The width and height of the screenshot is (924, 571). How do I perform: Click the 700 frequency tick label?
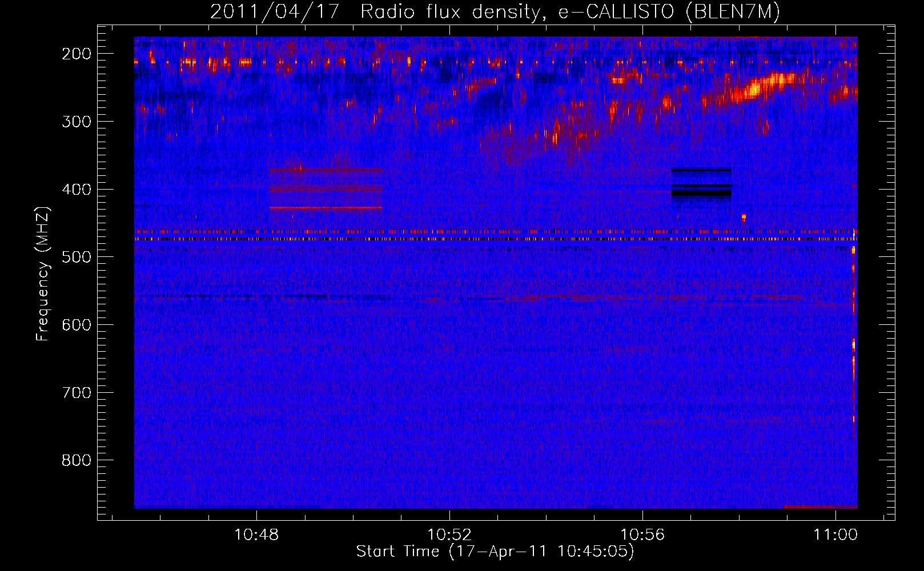(x=76, y=393)
